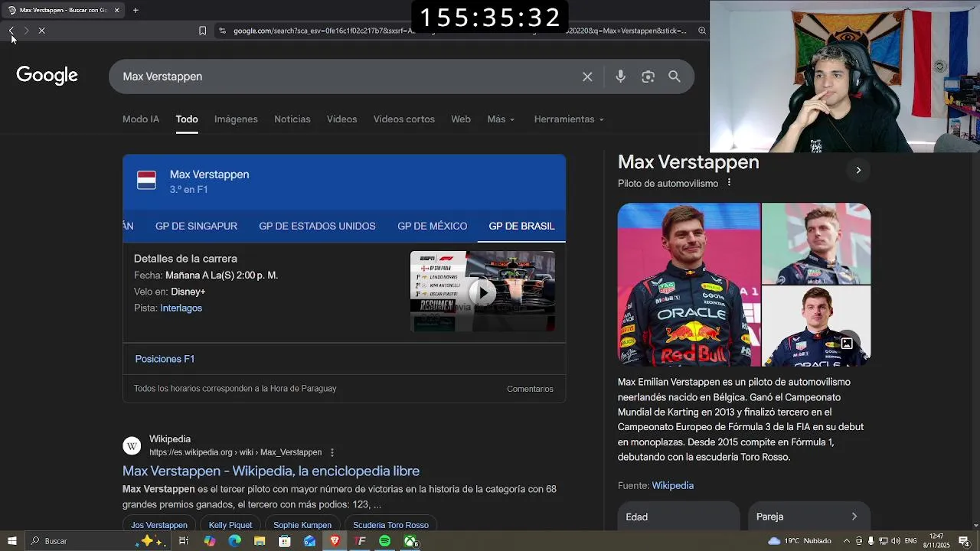Open the Videos cortos tab
Image resolution: width=980 pixels, height=551 pixels.
[403, 119]
